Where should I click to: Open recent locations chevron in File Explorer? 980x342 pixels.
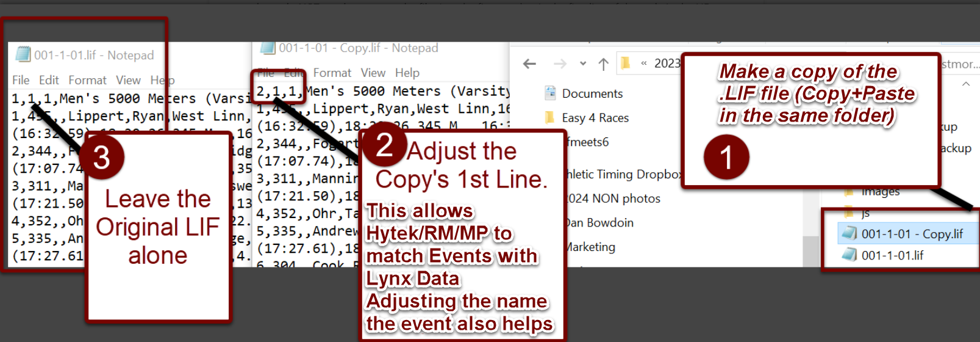(x=583, y=64)
